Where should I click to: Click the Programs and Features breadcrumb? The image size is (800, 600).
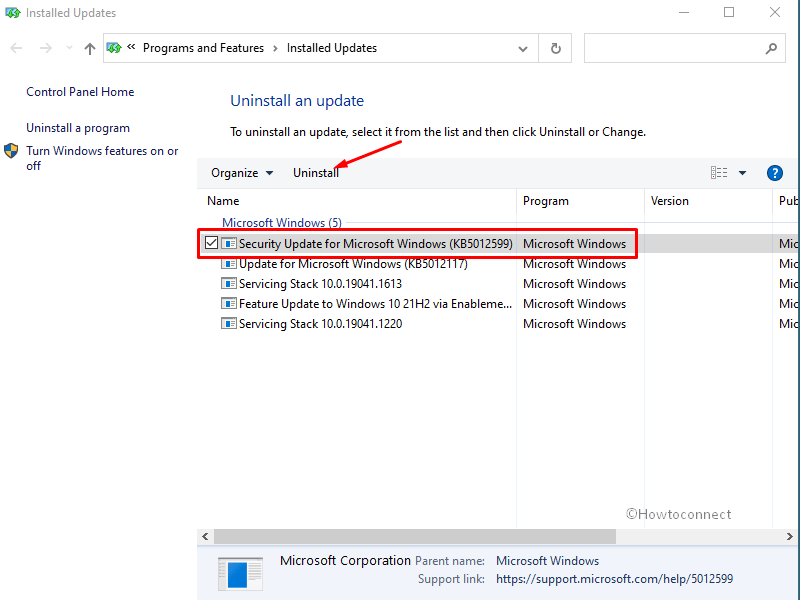click(x=203, y=48)
